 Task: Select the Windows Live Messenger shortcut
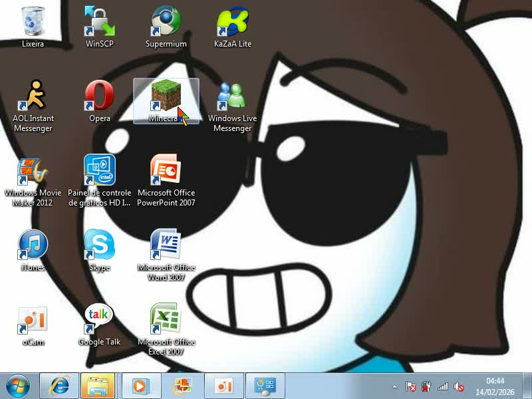tap(232, 96)
